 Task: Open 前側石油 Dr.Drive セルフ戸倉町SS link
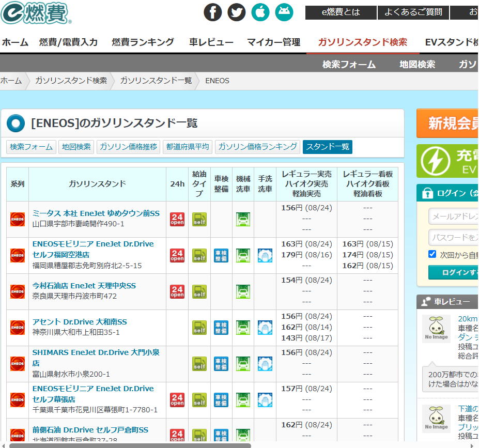click(x=90, y=430)
